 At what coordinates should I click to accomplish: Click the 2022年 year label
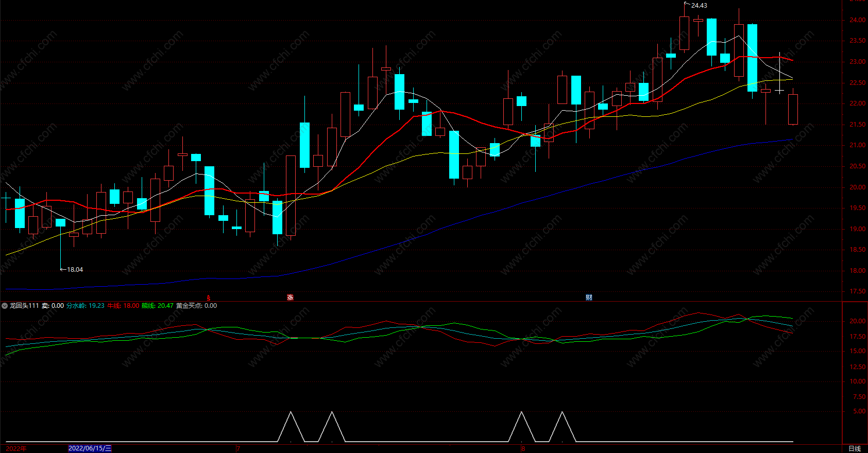click(x=16, y=449)
